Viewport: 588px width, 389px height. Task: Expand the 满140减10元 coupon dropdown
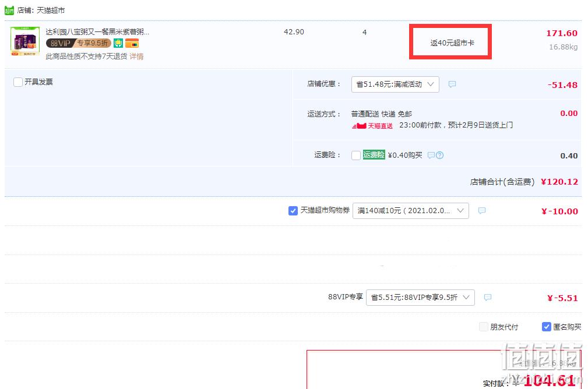tap(411, 211)
